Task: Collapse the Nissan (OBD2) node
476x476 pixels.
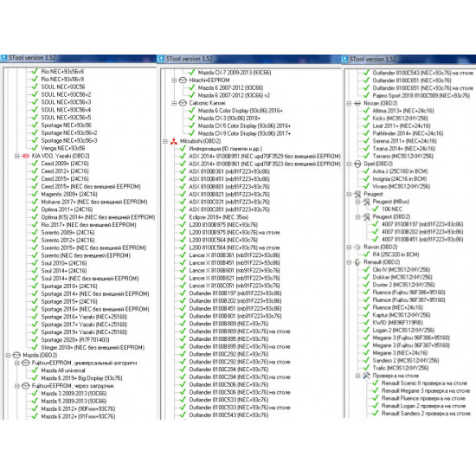Action: point(349,103)
